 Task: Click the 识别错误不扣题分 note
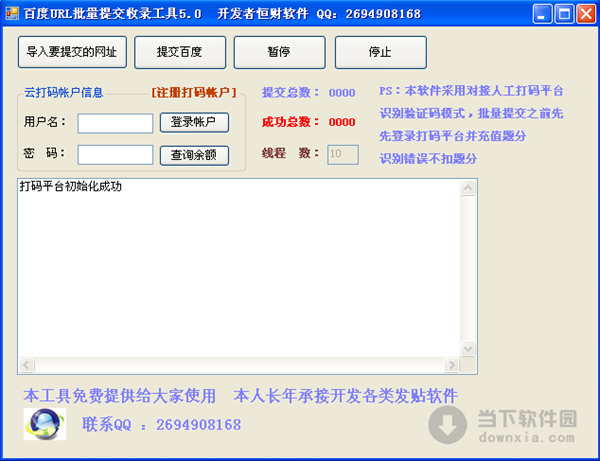pos(428,158)
